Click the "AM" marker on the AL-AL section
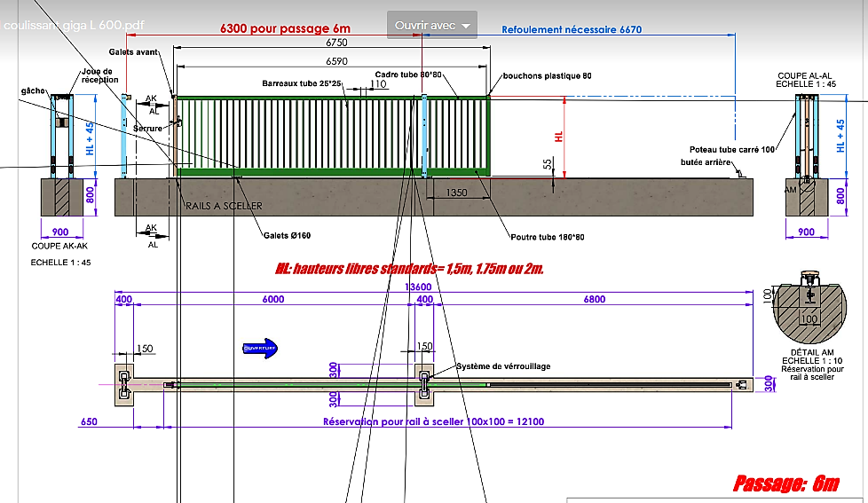Image resolution: width=868 pixels, height=503 pixels. (x=791, y=190)
